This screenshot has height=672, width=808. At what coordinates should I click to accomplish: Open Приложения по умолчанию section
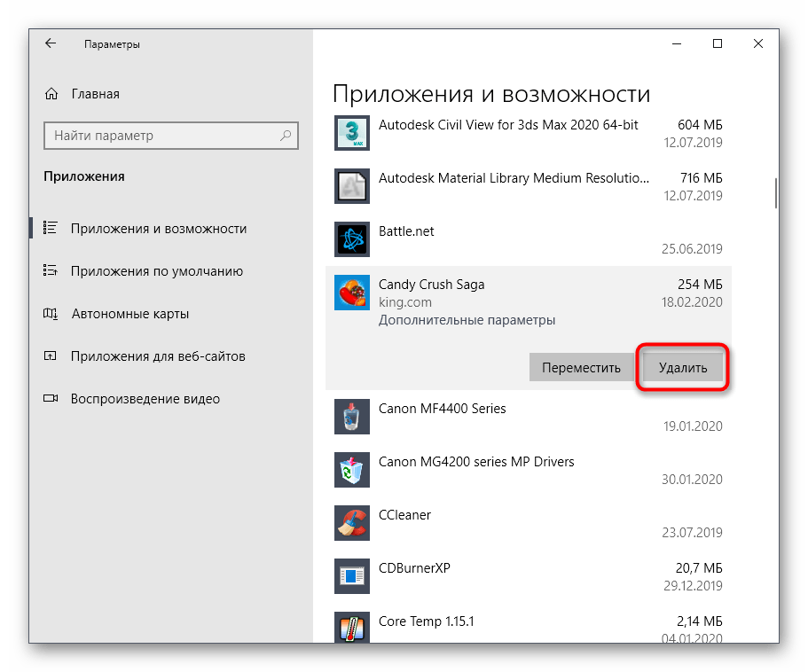click(x=157, y=271)
